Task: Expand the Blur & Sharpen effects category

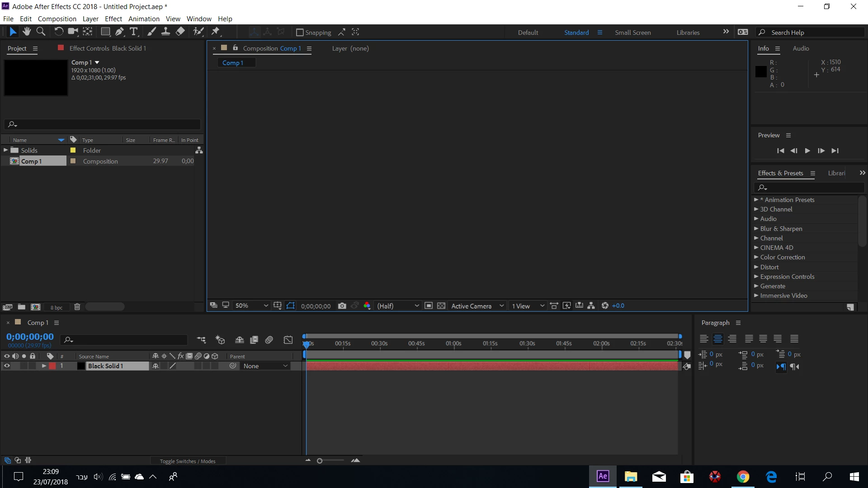Action: pos(756,229)
